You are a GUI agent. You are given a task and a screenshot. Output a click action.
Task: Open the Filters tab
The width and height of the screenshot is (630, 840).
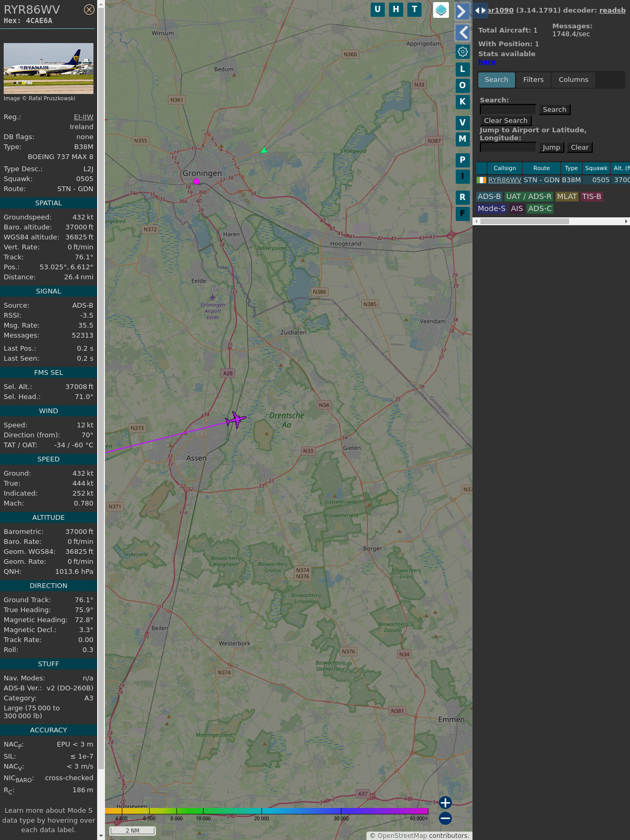pos(533,80)
